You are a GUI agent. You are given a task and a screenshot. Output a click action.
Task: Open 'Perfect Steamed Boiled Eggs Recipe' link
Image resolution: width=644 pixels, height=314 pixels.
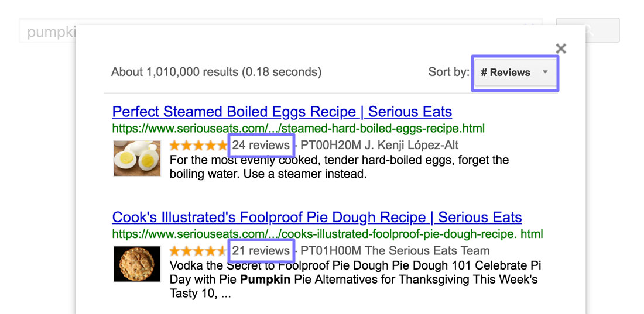pyautogui.click(x=282, y=112)
